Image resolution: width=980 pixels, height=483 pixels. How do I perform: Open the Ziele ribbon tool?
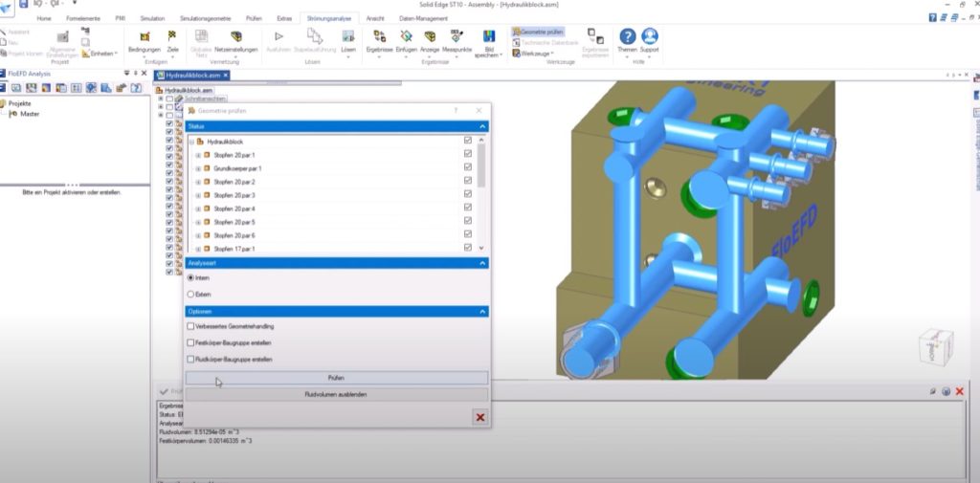point(172,42)
